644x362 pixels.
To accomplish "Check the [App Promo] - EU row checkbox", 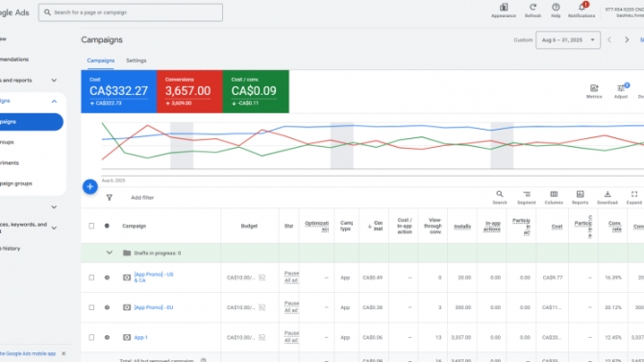I will pos(91,307).
